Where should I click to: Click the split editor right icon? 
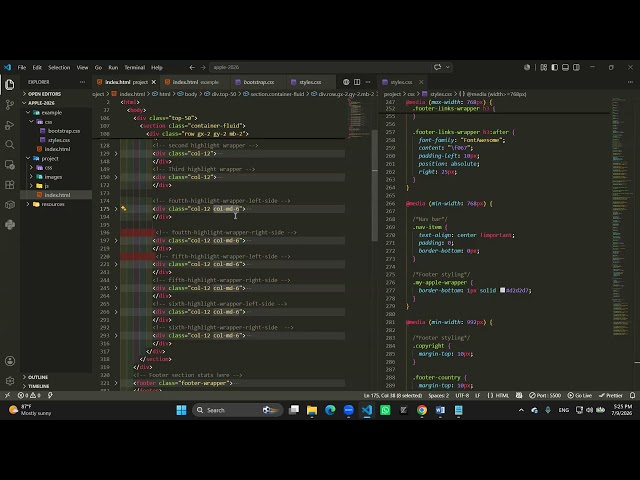tap(357, 82)
